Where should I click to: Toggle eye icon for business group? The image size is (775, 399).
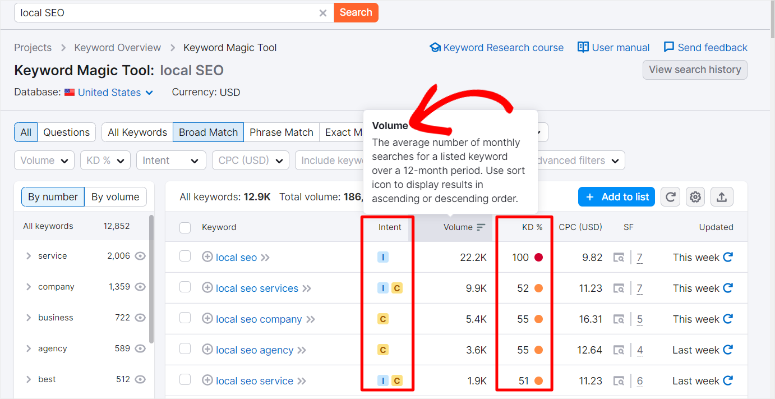(140, 317)
